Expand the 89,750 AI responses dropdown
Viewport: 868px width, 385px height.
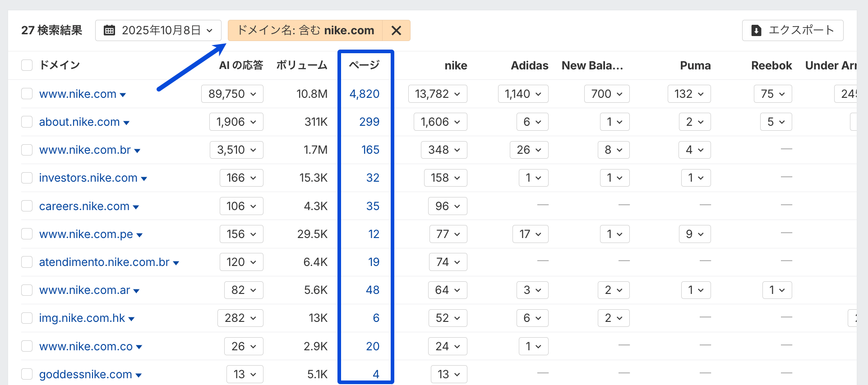[232, 94]
